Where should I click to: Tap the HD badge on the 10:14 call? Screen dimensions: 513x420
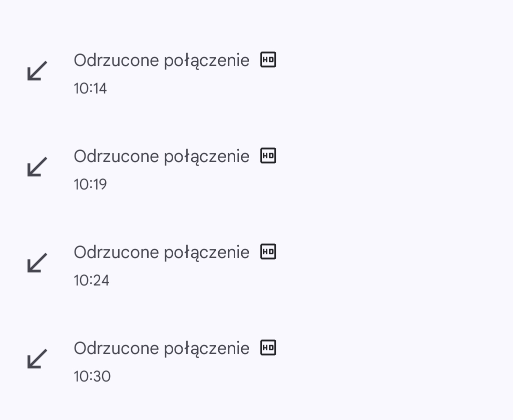(268, 60)
